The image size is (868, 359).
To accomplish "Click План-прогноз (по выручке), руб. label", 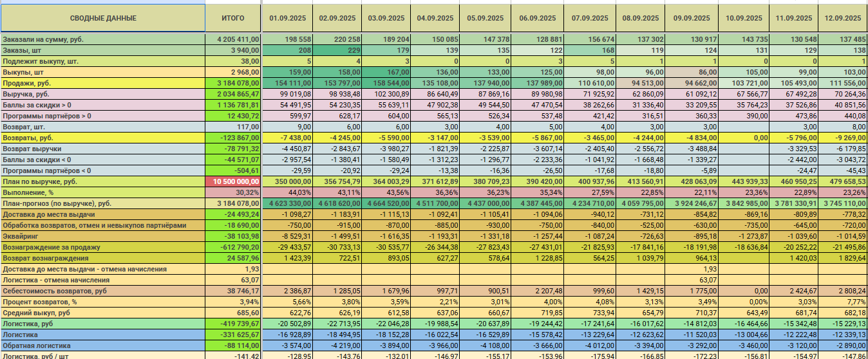I will coord(103,203).
